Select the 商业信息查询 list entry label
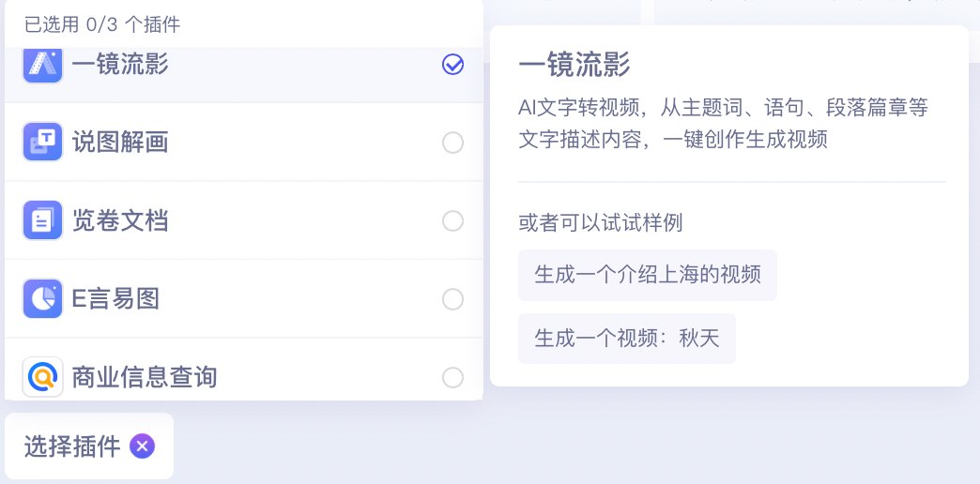 pos(145,377)
